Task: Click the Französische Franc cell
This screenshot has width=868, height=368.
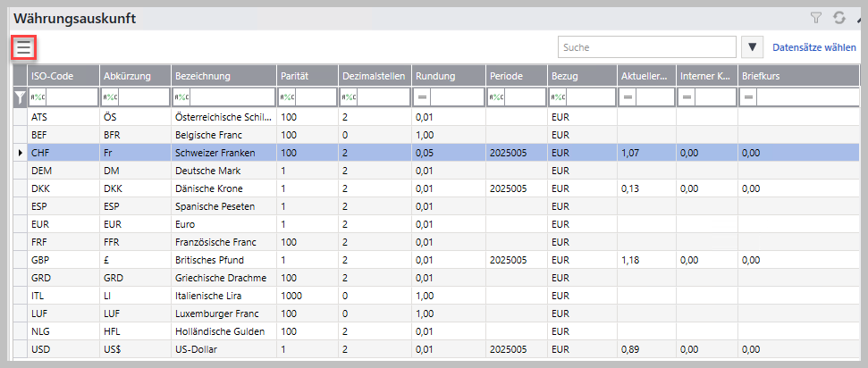Action: [224, 242]
